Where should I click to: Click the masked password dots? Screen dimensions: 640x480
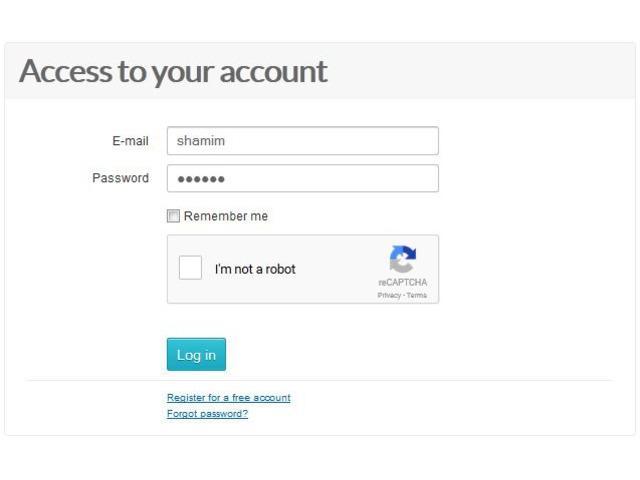click(201, 179)
